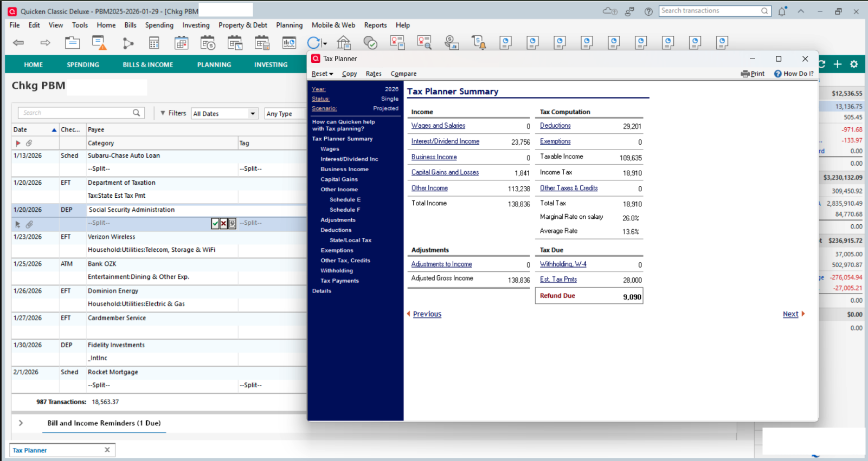The height and width of the screenshot is (461, 868).
Task: Open the Investing menu
Action: (x=196, y=25)
